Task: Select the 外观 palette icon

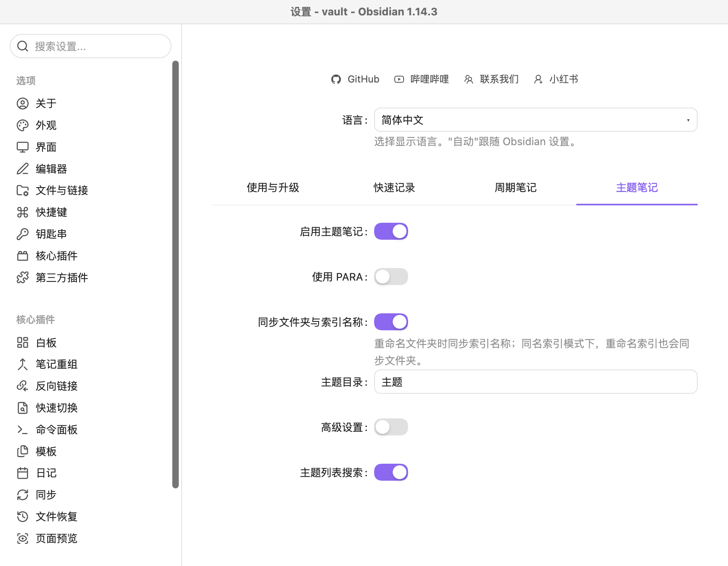Action: pos(23,125)
